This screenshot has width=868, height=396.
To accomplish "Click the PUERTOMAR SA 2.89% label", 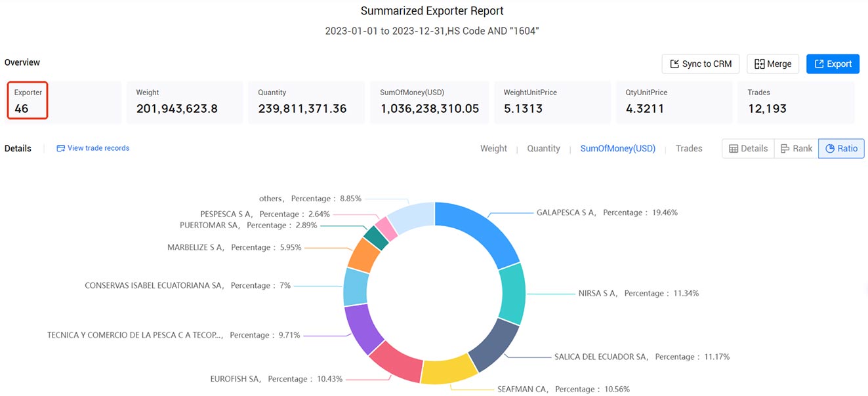I will tap(248, 225).
